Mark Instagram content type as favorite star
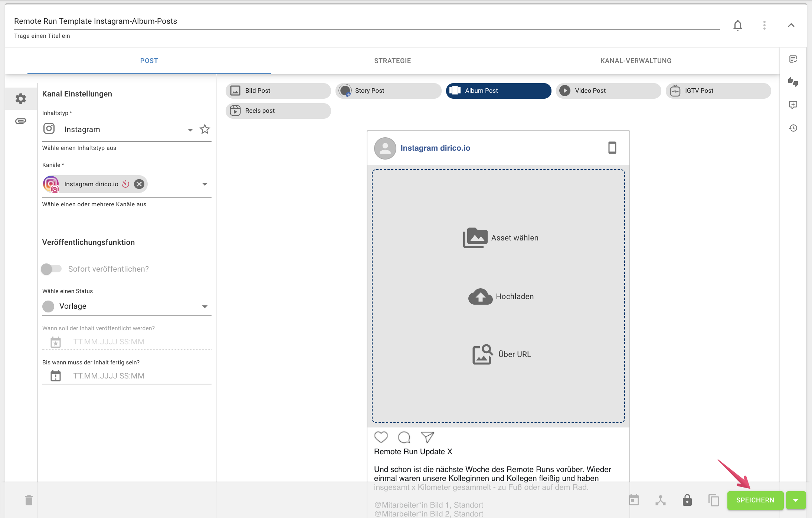The image size is (812, 518). point(205,129)
